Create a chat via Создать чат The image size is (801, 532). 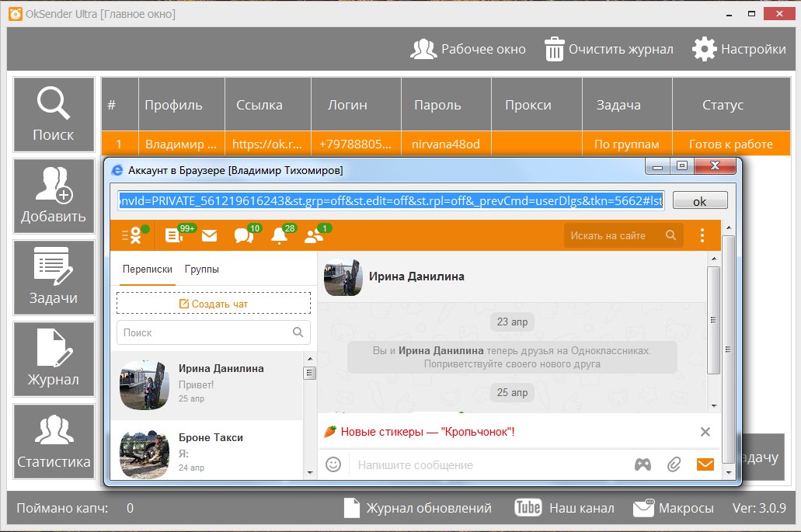[213, 302]
